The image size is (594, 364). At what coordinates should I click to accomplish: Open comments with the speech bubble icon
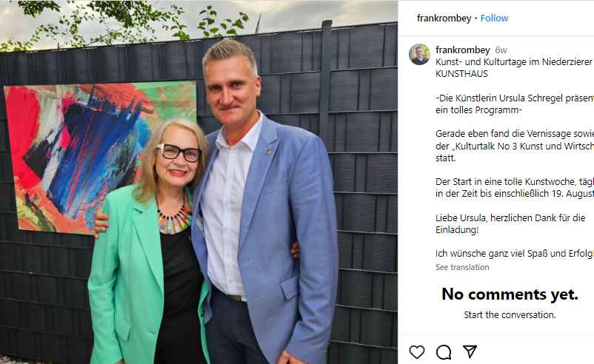tap(444, 352)
